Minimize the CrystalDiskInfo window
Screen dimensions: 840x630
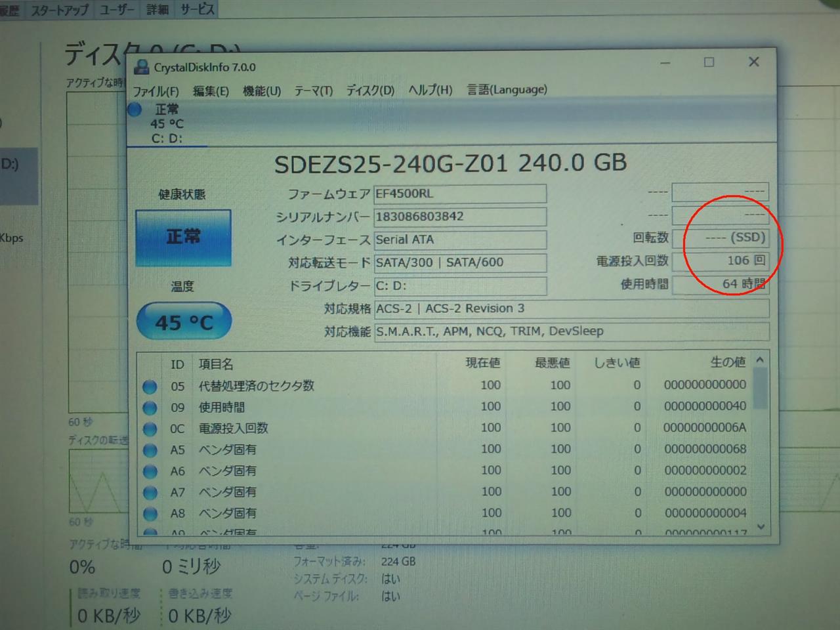point(665,63)
